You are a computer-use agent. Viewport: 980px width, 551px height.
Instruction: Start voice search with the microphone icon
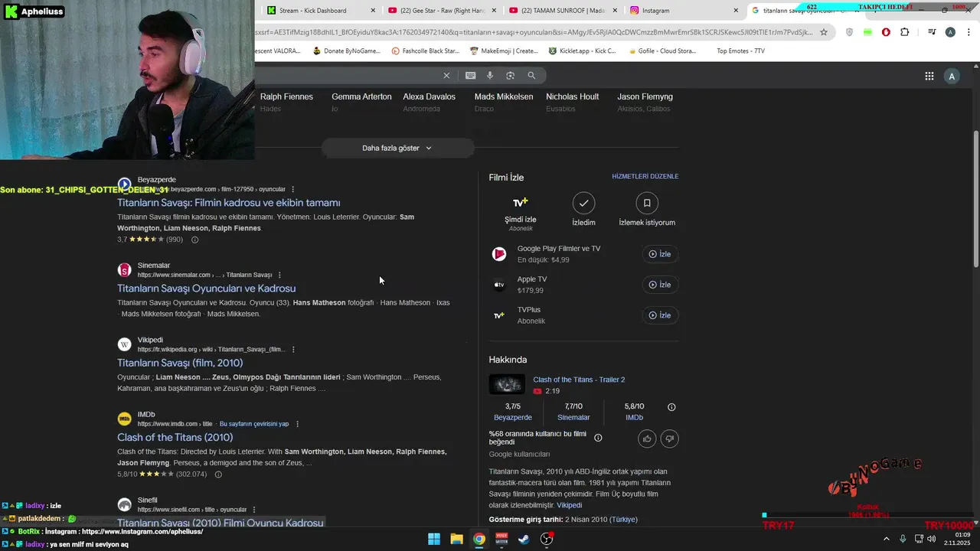click(490, 75)
